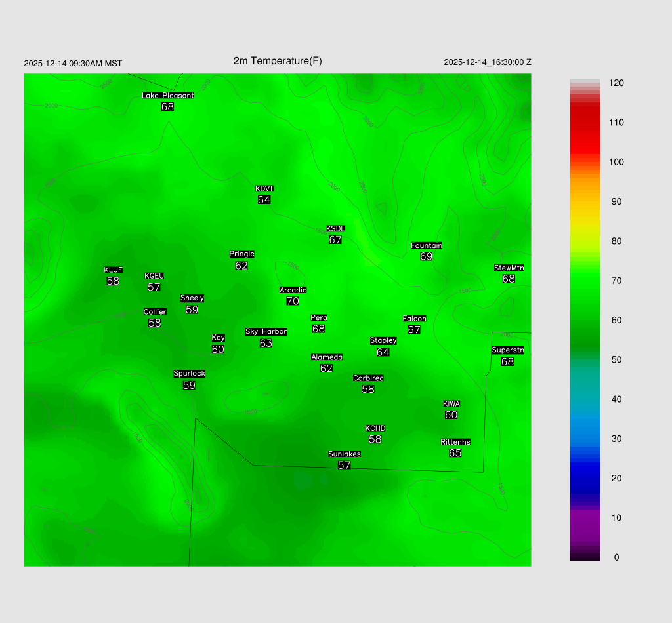Click the Superstn station label
The image size is (672, 623).
(x=508, y=350)
